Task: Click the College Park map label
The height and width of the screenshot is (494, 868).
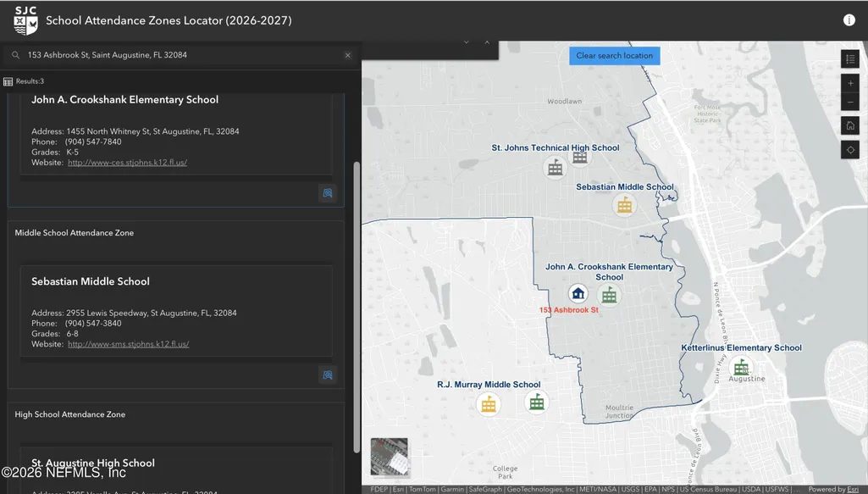Action: (x=505, y=473)
